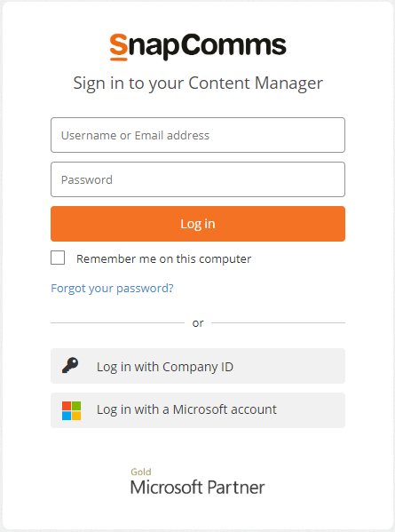Open the "Forgot your password?" link
The height and width of the screenshot is (532, 395).
(x=112, y=288)
